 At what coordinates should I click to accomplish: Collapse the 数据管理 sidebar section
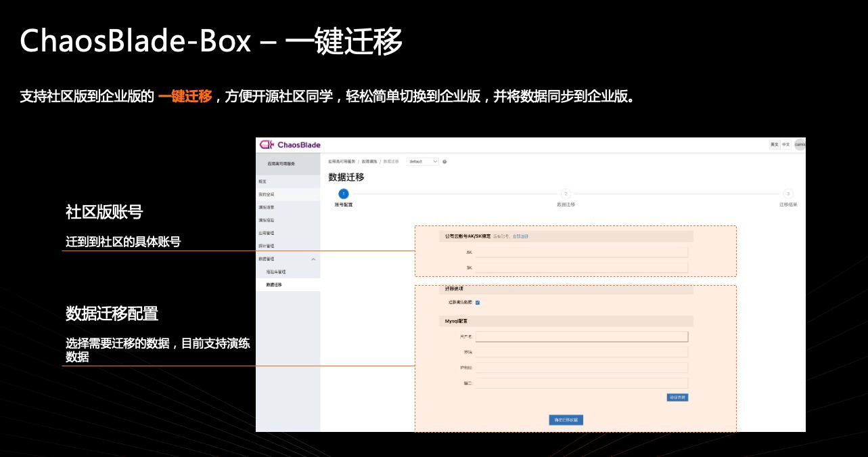[313, 259]
